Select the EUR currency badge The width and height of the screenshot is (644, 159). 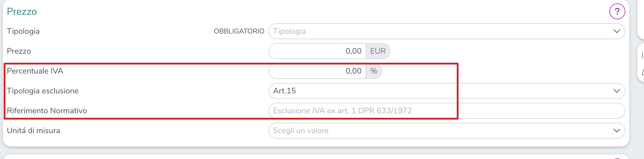point(378,51)
